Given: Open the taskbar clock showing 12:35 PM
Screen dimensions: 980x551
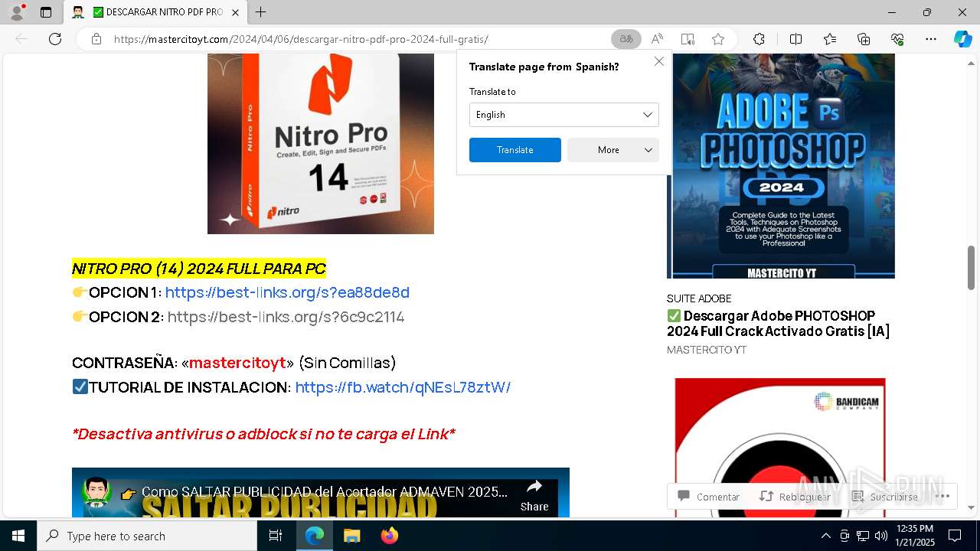Looking at the screenshot, I should pyautogui.click(x=914, y=536).
